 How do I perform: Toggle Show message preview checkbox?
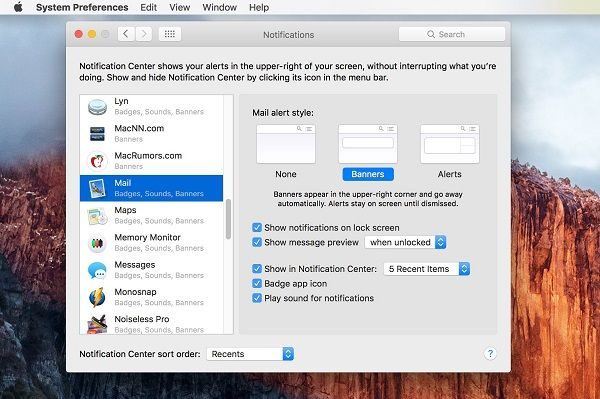point(257,242)
